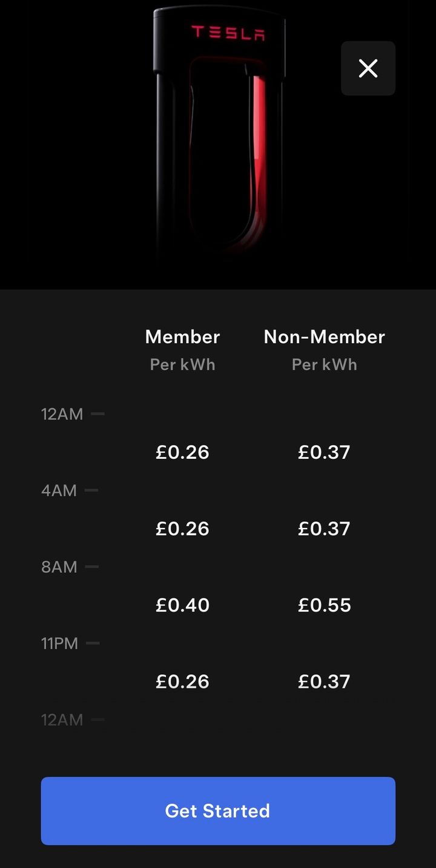The width and height of the screenshot is (436, 868).
Task: Tap the Get Started button
Action: [218, 811]
